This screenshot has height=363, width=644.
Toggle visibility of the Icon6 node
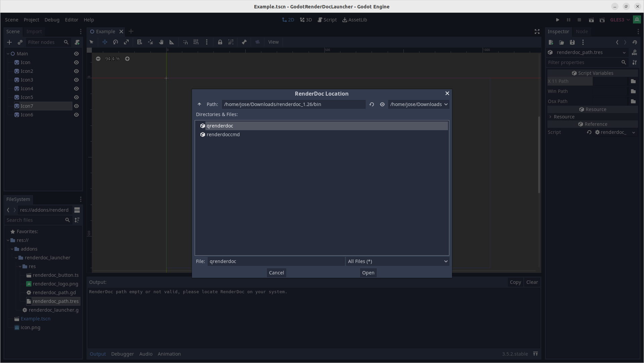tap(76, 114)
